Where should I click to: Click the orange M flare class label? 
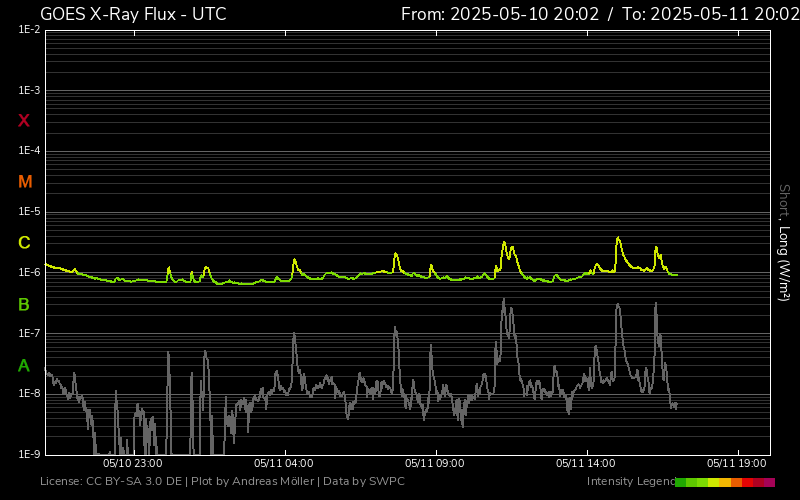tap(25, 182)
